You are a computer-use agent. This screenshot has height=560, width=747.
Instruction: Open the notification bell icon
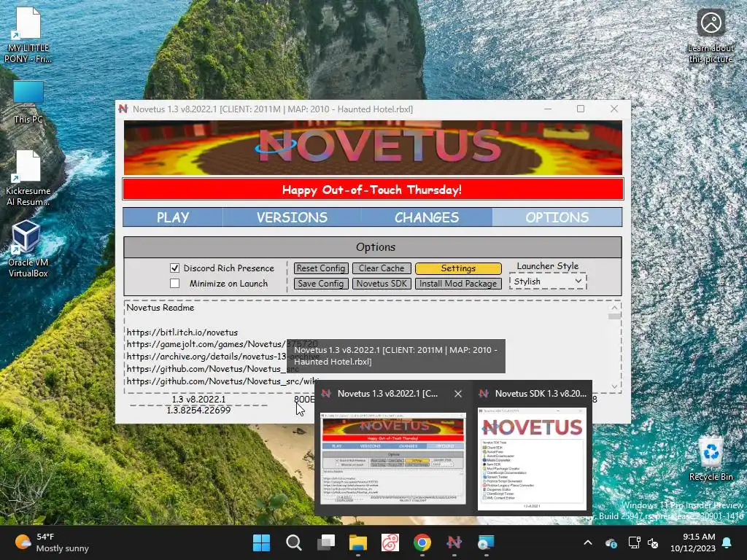click(x=727, y=542)
